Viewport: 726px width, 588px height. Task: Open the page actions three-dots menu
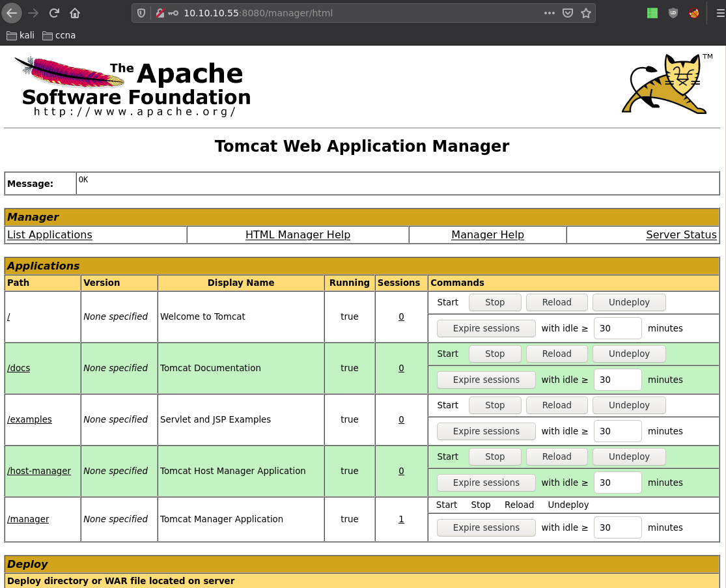click(549, 13)
